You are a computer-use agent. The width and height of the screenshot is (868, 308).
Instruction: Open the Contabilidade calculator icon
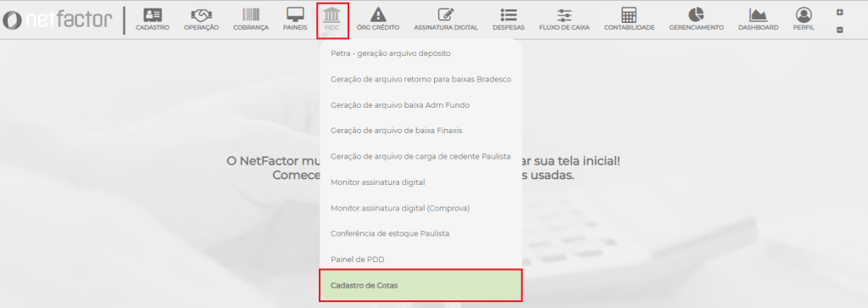pyautogui.click(x=629, y=15)
